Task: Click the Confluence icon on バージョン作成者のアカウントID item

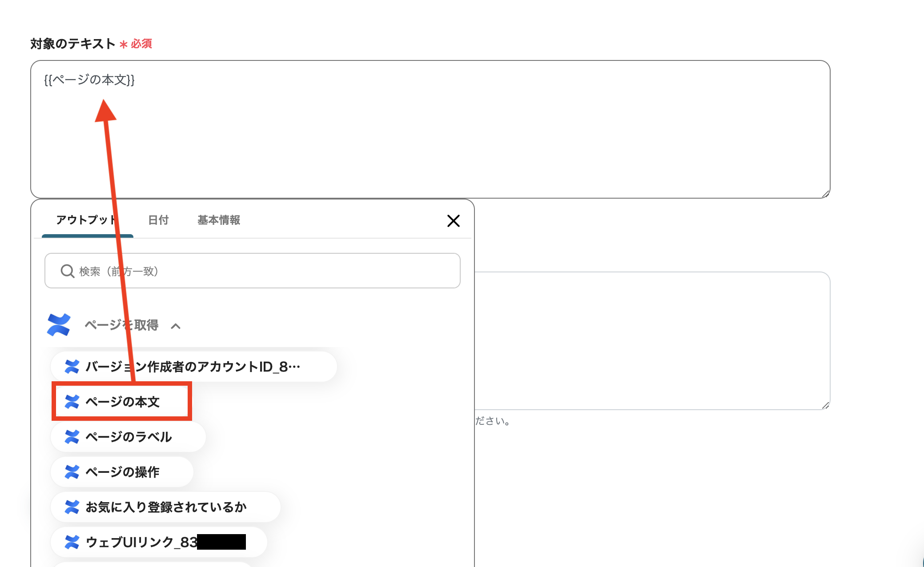Action: 72,366
